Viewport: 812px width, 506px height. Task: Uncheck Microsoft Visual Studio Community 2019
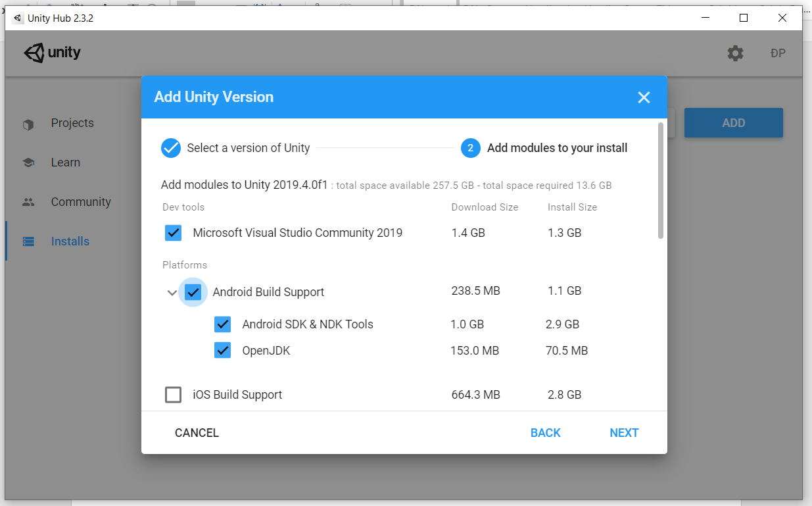click(x=174, y=233)
